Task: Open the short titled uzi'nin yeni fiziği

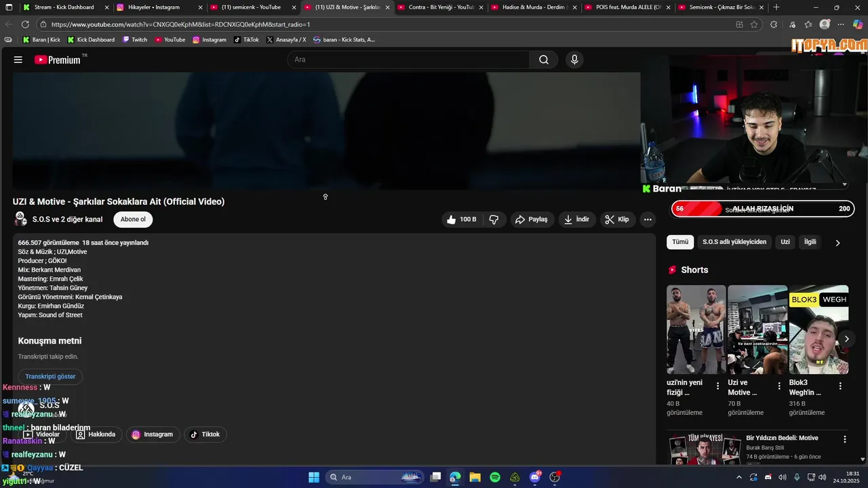Action: [696, 329]
